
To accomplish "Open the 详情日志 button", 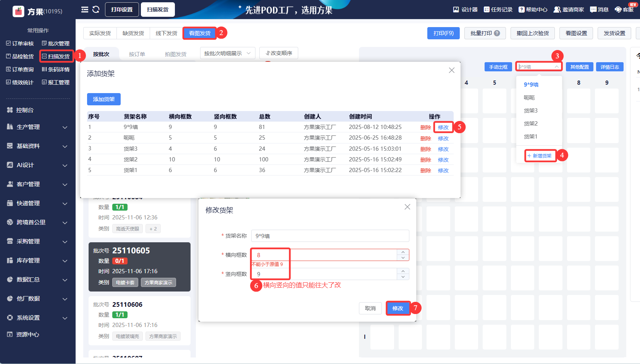I will point(610,67).
